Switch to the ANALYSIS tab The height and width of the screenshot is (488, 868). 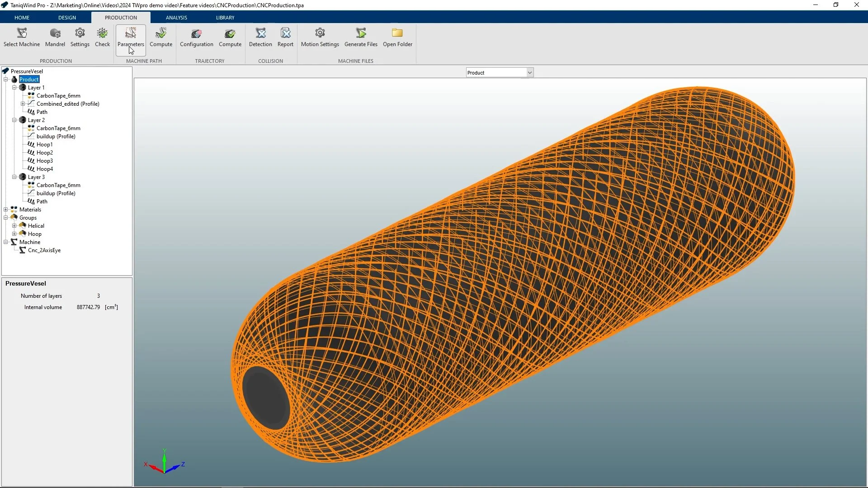176,17
